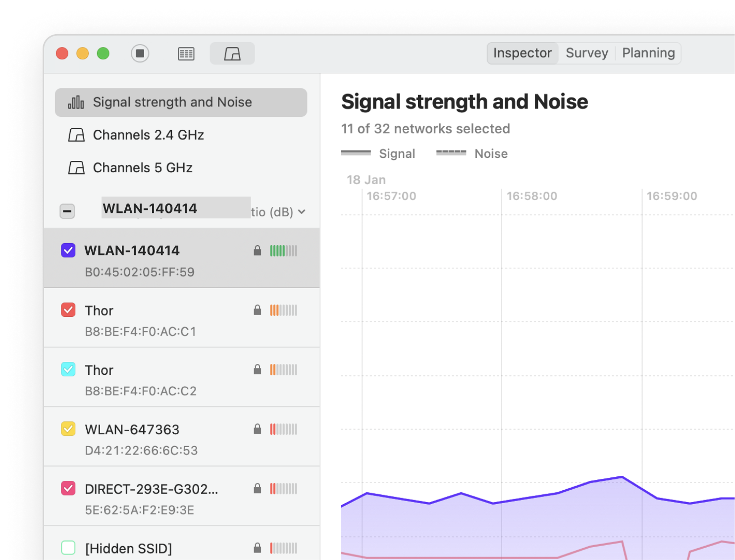The width and height of the screenshot is (735, 560).
Task: Click the stop scanning button in toolbar
Action: coord(140,53)
